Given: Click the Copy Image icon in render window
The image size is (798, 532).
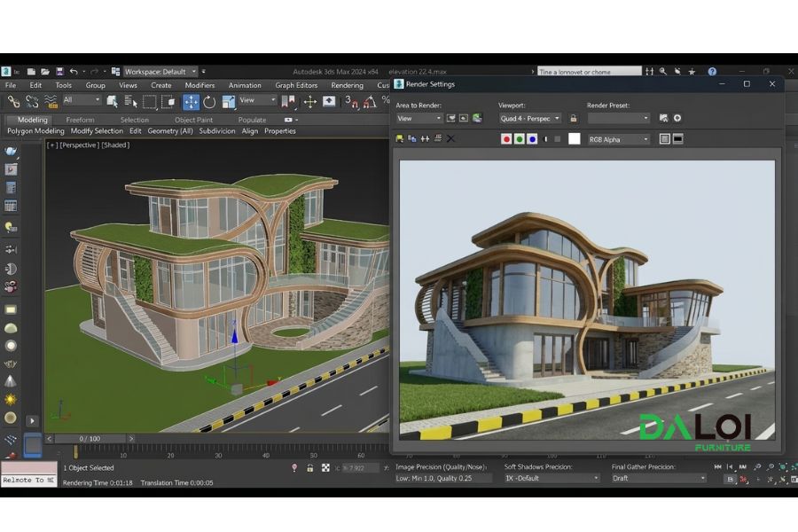Looking at the screenshot, I should (411, 138).
